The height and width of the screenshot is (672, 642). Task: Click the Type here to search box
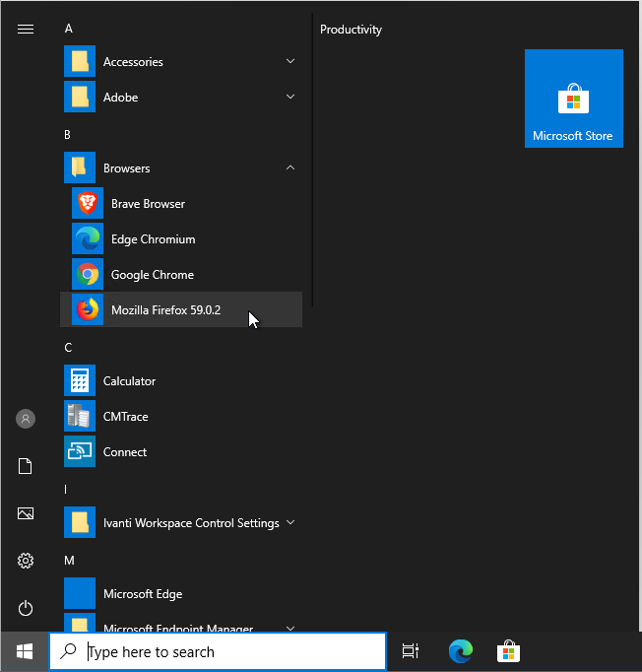218,651
